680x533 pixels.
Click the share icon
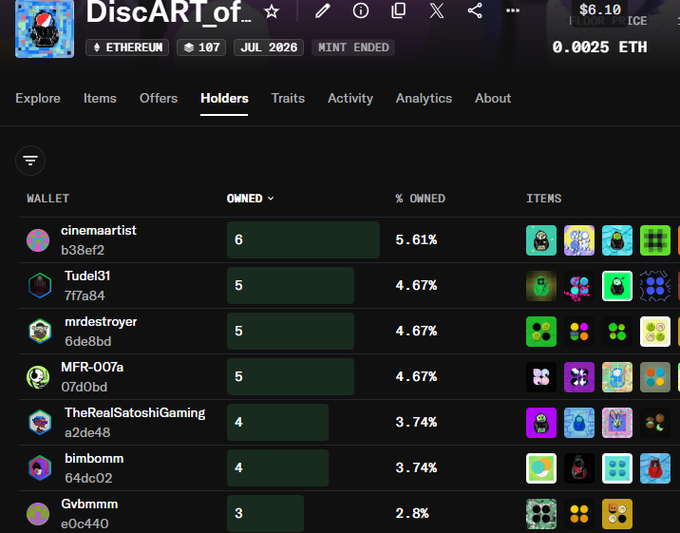point(475,10)
